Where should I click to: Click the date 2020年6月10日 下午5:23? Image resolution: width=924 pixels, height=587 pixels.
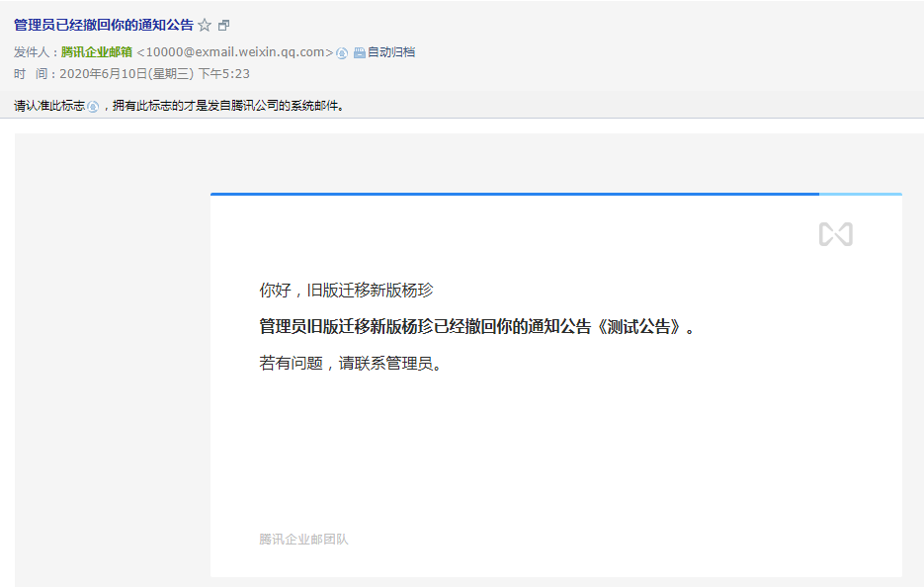tap(154, 73)
